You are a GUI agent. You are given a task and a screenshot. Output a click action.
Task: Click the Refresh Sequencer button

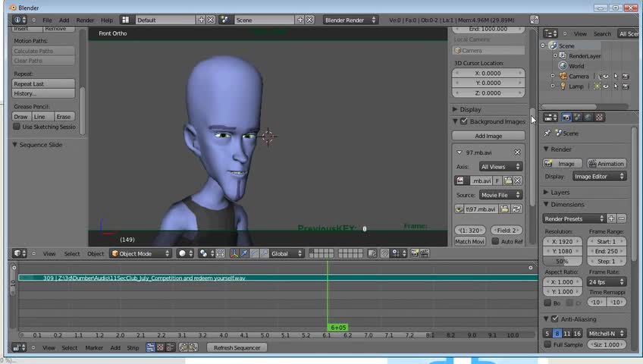[x=236, y=347]
